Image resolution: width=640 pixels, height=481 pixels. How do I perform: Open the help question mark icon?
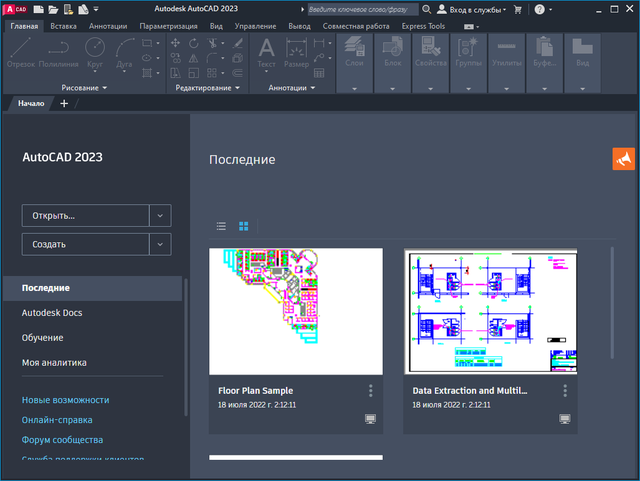540,9
